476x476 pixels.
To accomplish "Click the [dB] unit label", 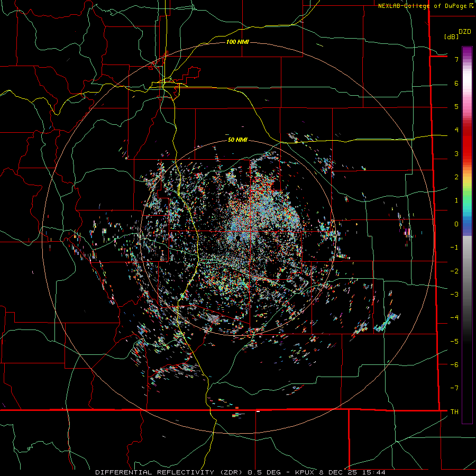I will point(452,36).
